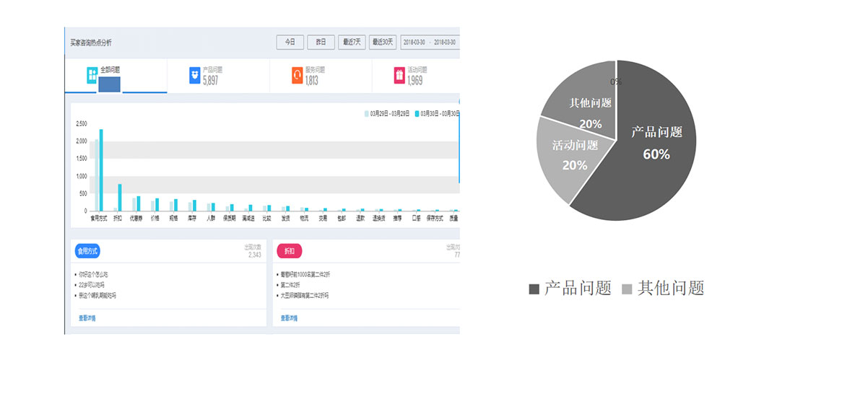
Task: Toggle the 03月29日 - 03月29日 legend series
Action: coord(387,113)
